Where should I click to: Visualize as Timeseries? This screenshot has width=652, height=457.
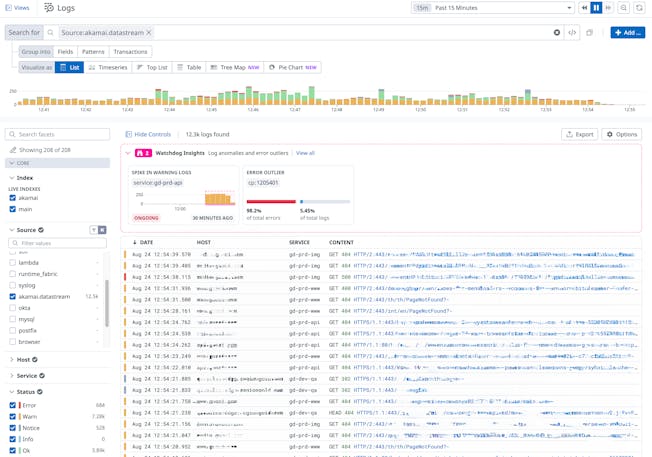coord(108,67)
